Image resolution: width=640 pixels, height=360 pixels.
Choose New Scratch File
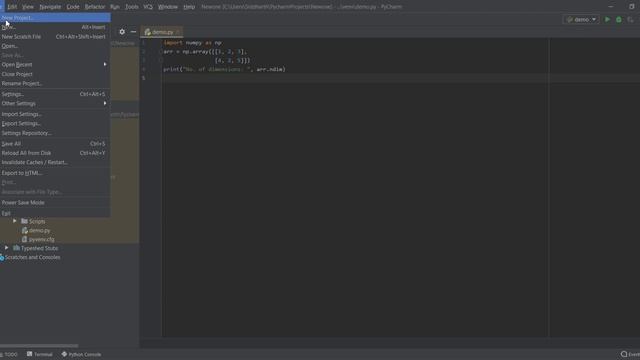[55, 37]
